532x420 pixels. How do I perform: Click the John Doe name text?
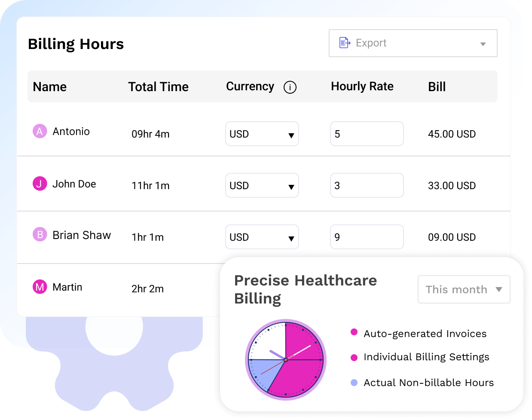coord(74,184)
